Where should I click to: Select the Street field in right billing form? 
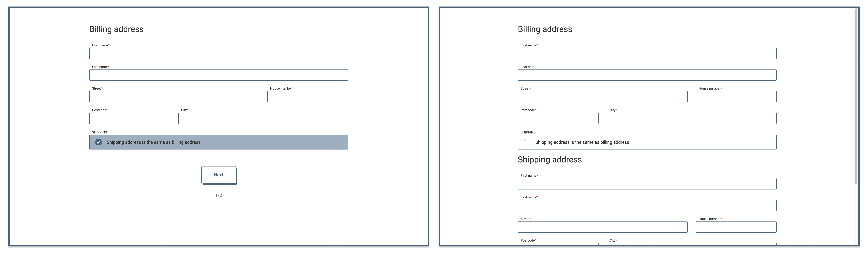[x=602, y=97]
